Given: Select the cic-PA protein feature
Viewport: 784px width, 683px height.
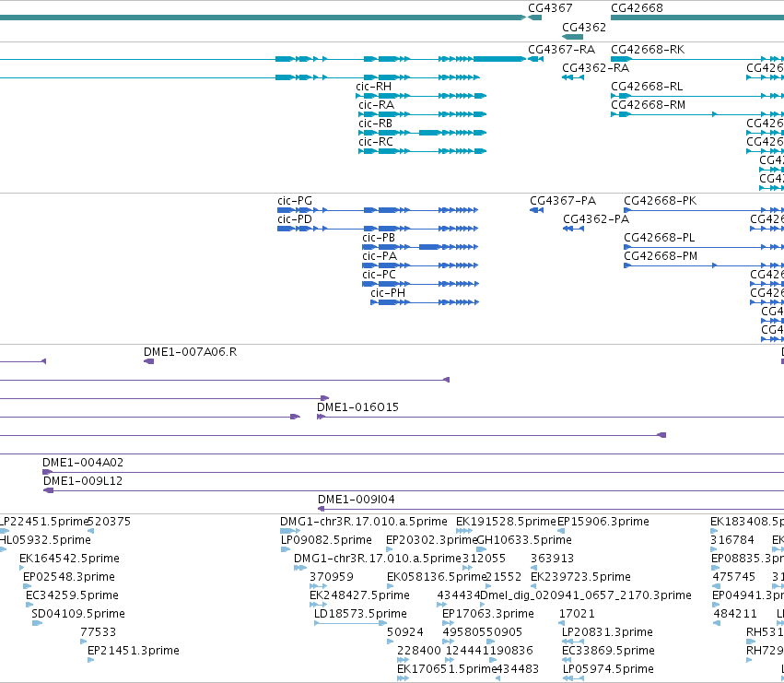Looking at the screenshot, I should tap(420, 265).
